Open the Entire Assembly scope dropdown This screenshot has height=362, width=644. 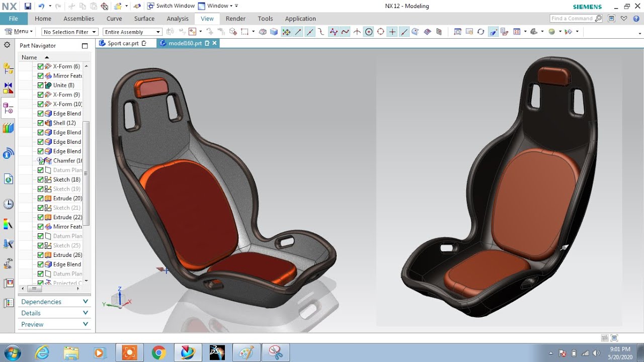click(x=132, y=32)
